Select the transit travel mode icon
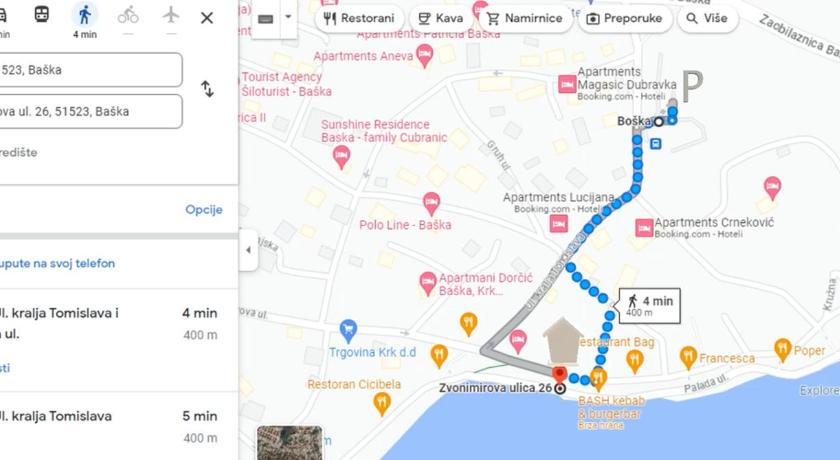The width and height of the screenshot is (840, 460). coord(42,14)
